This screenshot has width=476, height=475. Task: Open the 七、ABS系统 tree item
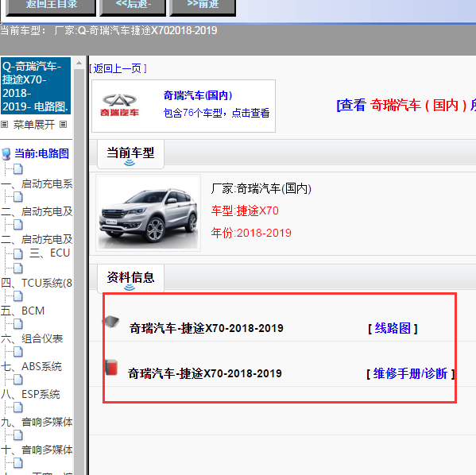[31, 367]
